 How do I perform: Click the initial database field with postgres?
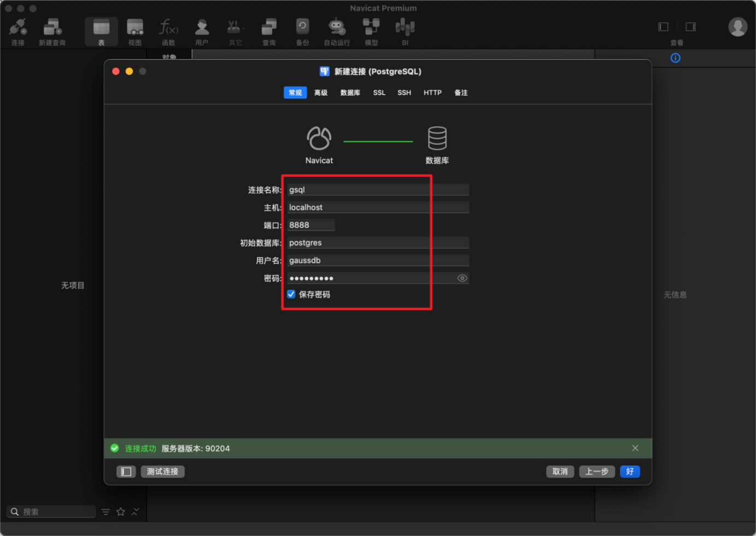point(378,243)
